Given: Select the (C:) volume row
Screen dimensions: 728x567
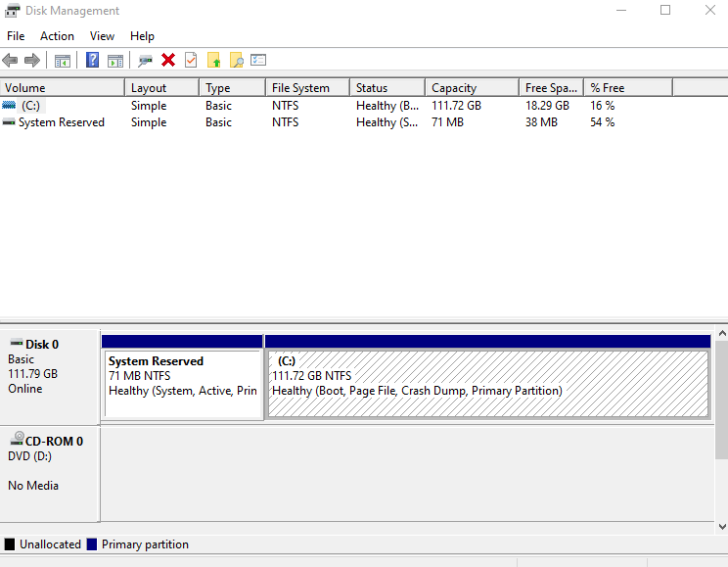Looking at the screenshot, I should [337, 106].
